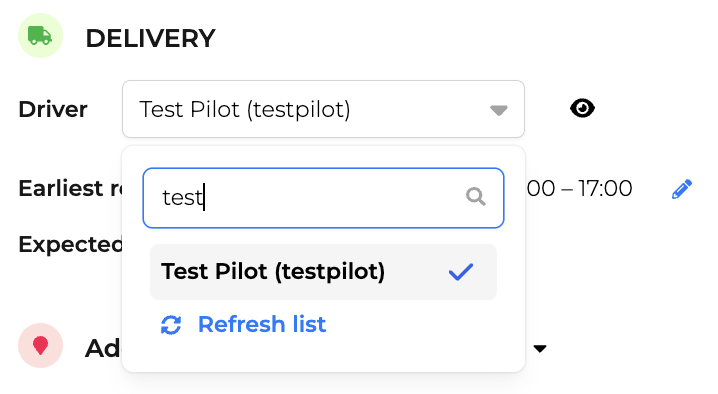718x394 pixels.
Task: Open the Driver dropdown arrow
Action: pyautogui.click(x=499, y=110)
